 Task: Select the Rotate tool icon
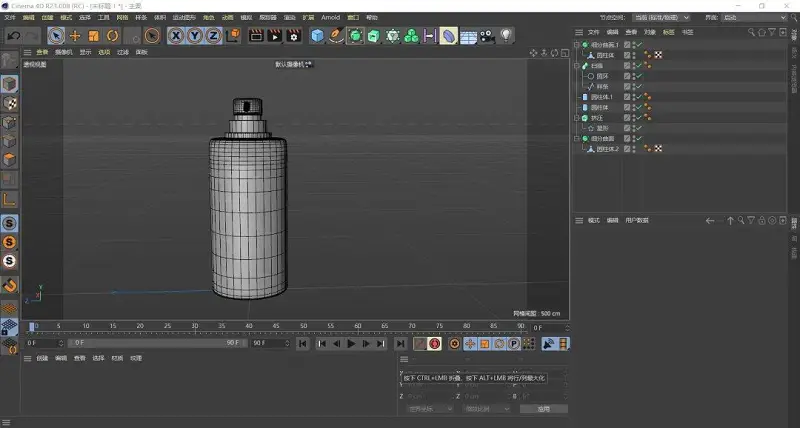(x=113, y=36)
